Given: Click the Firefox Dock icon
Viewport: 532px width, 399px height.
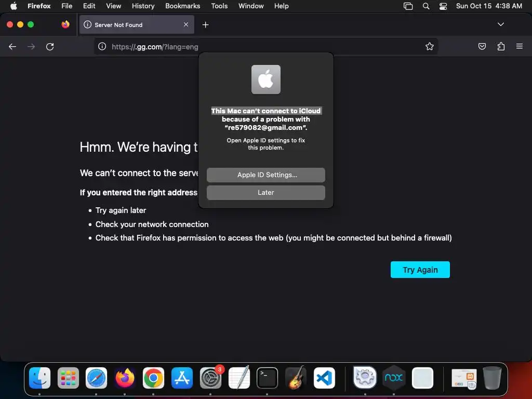Looking at the screenshot, I should point(125,378).
